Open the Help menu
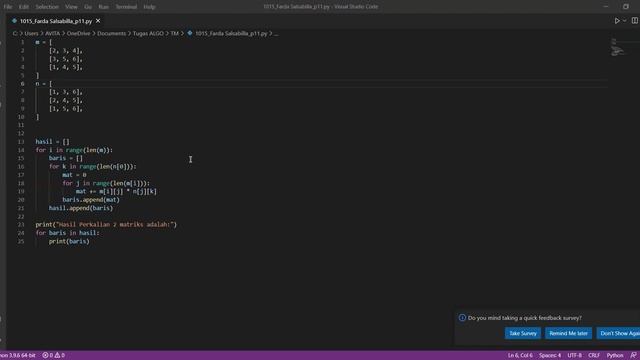The image size is (640, 360). pos(149,7)
